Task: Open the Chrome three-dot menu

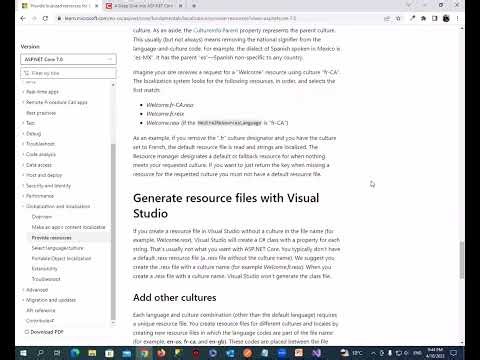Action: pos(457,19)
